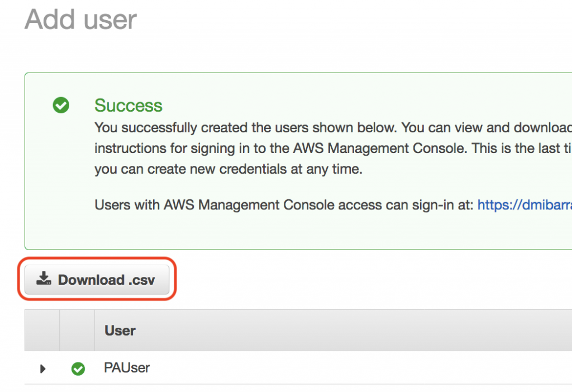The width and height of the screenshot is (572, 392).
Task: Expand the PAUser row details
Action: tap(43, 369)
